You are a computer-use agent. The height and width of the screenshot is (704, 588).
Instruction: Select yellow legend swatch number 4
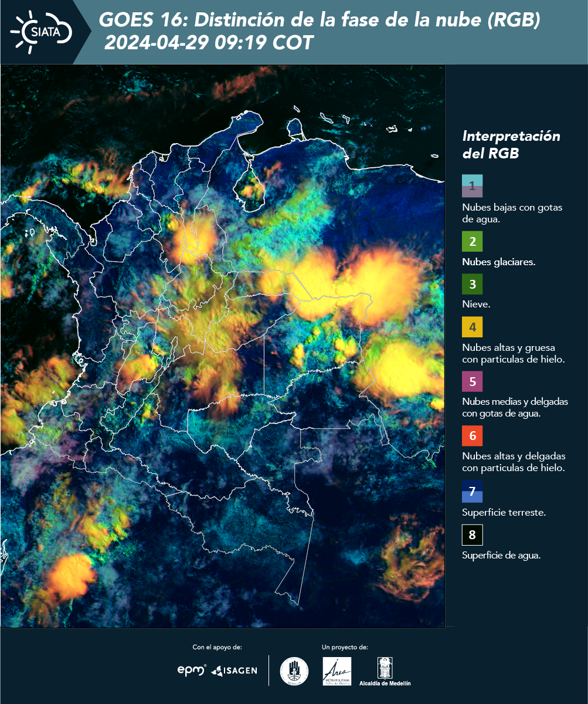pos(473,327)
